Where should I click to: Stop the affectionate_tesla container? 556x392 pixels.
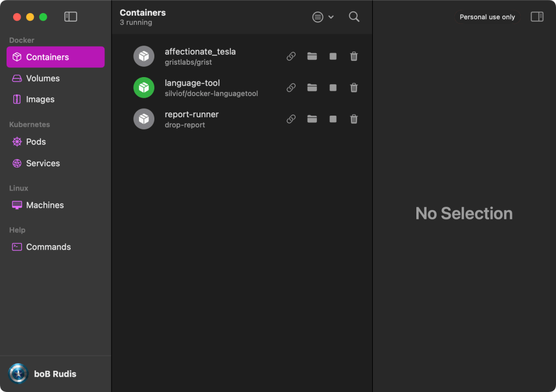pos(333,56)
